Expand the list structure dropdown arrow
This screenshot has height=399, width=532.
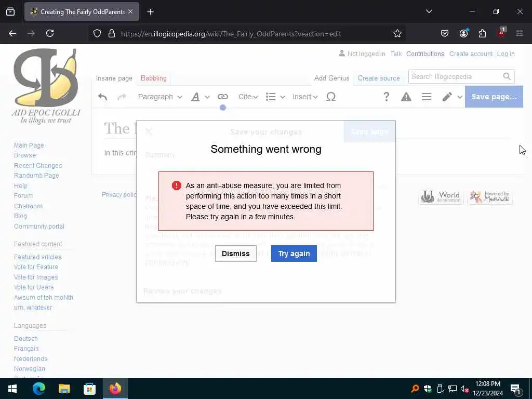282,97
